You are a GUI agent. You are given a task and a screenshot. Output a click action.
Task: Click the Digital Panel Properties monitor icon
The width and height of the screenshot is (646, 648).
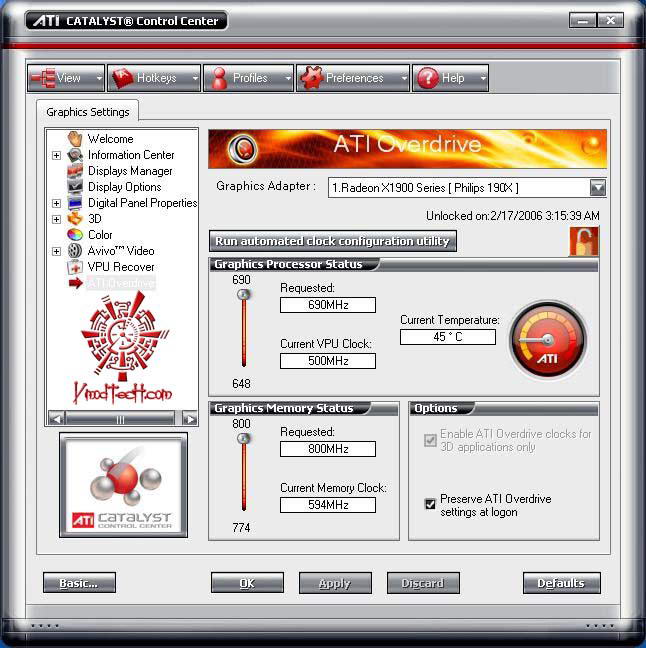click(75, 203)
